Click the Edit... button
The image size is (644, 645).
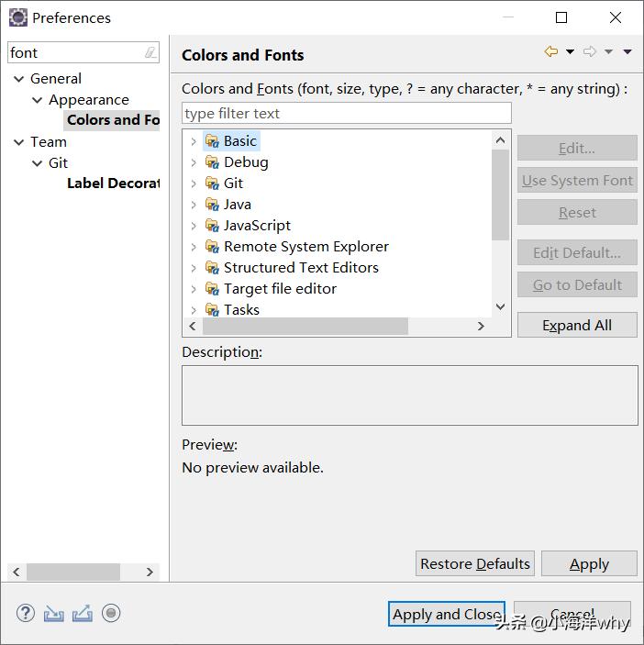577,148
